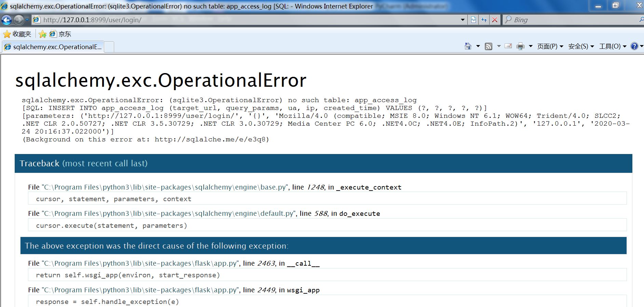Click the RSS feeds icon

click(489, 46)
